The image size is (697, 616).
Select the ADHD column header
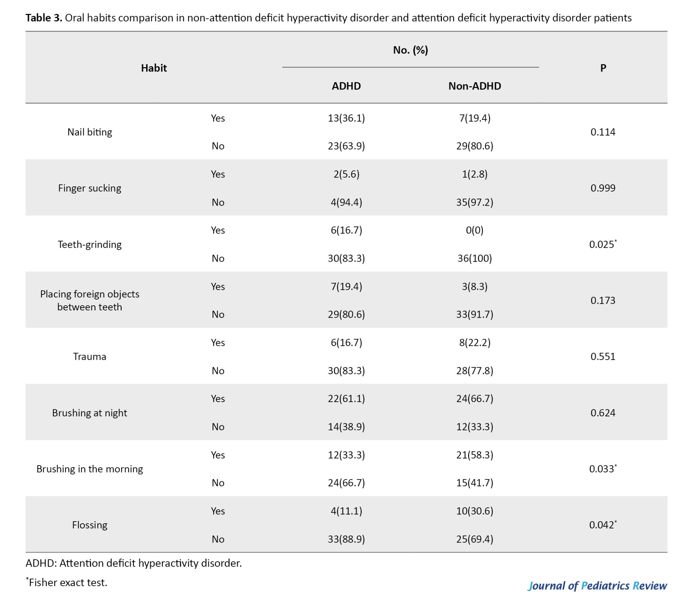point(346,86)
